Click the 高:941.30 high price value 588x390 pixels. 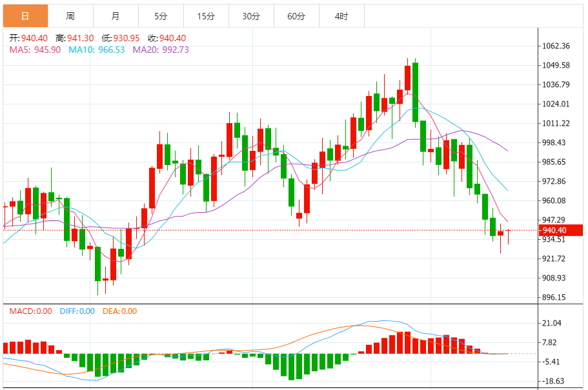point(75,38)
